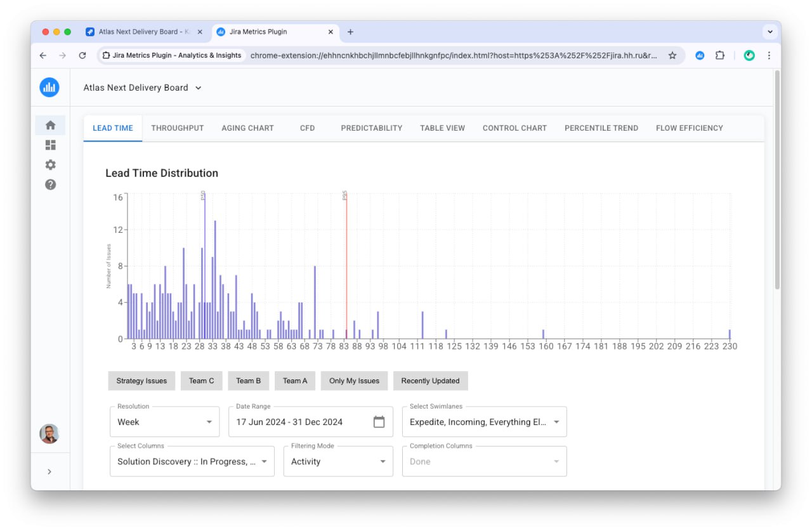Screen dimensions: 812x531
Task: Click the Jira Metrics Plugin logo icon
Action: coord(49,88)
